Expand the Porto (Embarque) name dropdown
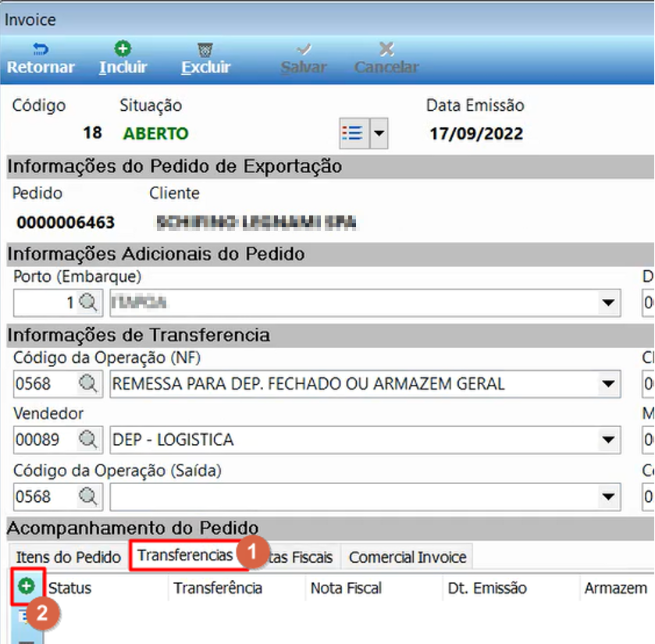 pyautogui.click(x=608, y=302)
